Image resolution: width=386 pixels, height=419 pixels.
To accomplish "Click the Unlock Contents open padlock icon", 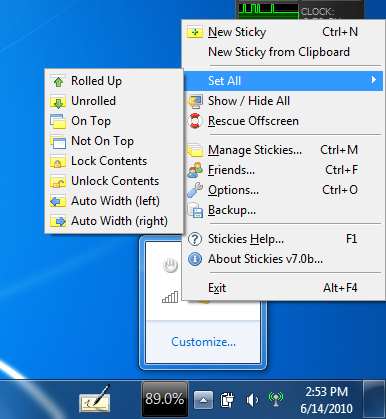I will (x=58, y=181).
